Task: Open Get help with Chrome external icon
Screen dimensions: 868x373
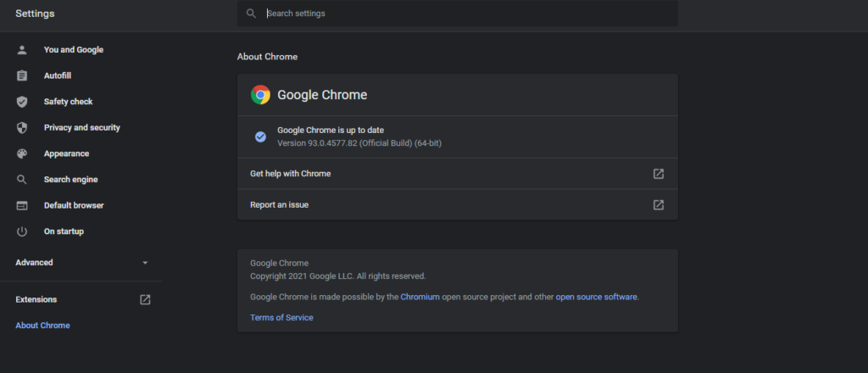Action: 658,174
